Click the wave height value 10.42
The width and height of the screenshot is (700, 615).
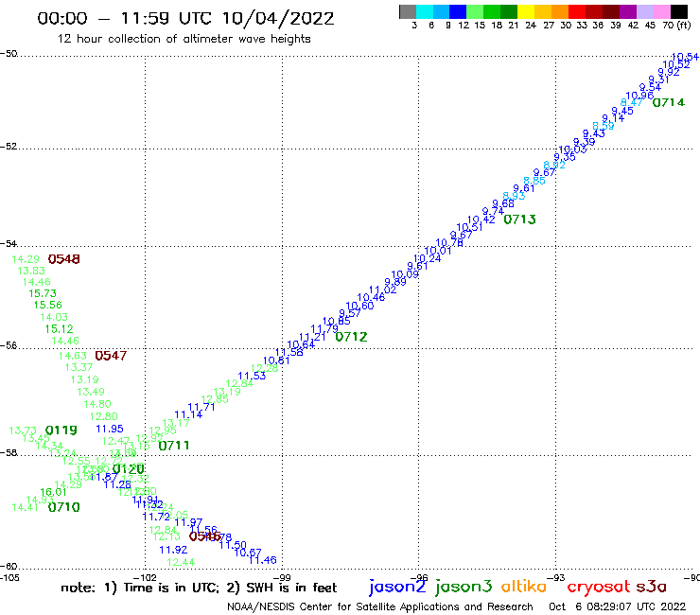[x=481, y=220]
